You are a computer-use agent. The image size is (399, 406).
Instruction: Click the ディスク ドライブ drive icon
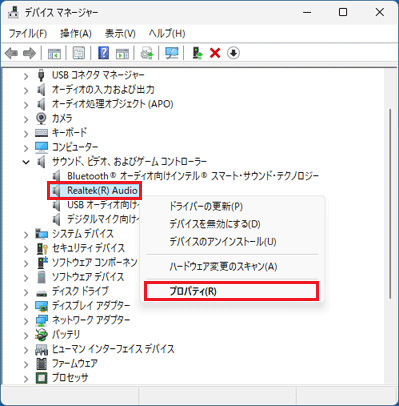pyautogui.click(x=41, y=293)
